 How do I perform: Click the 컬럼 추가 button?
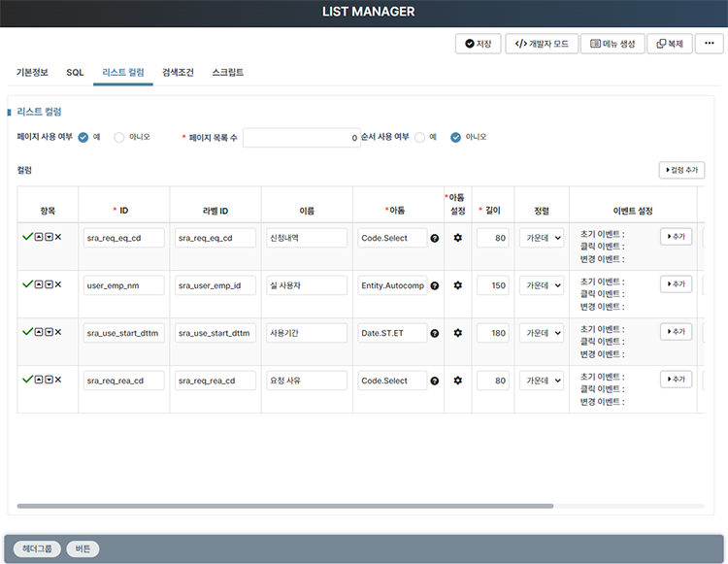click(x=681, y=170)
